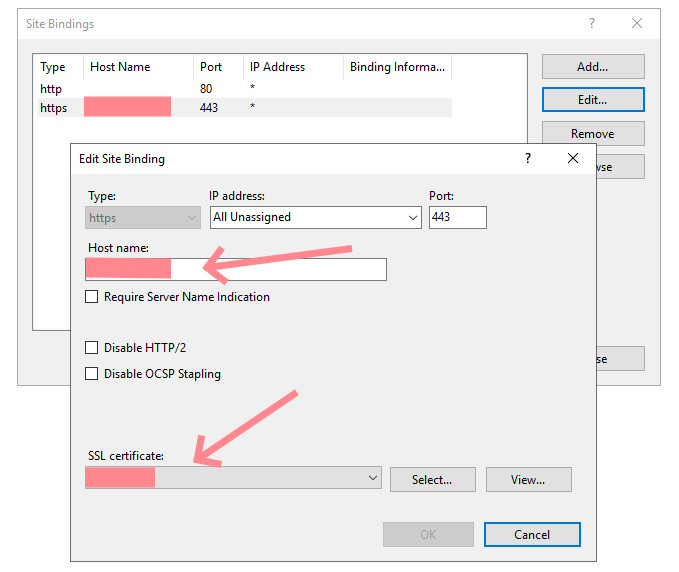Enable Require Server Name Indication checkbox

click(x=92, y=297)
